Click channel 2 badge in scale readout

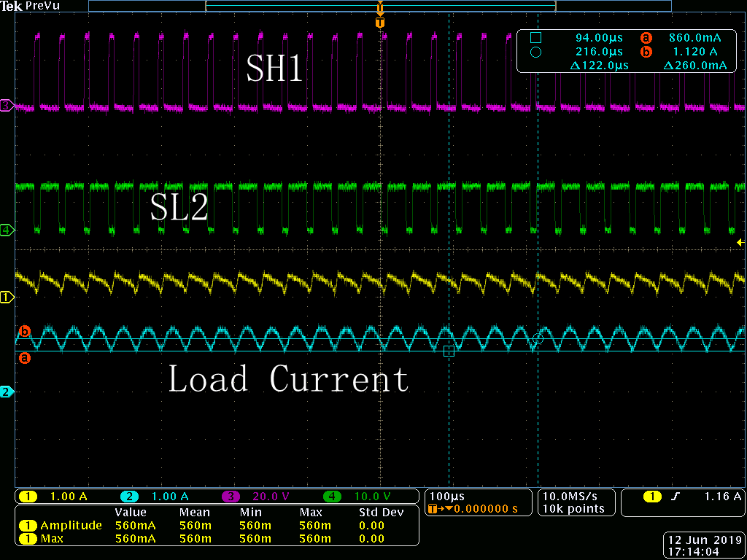(129, 497)
